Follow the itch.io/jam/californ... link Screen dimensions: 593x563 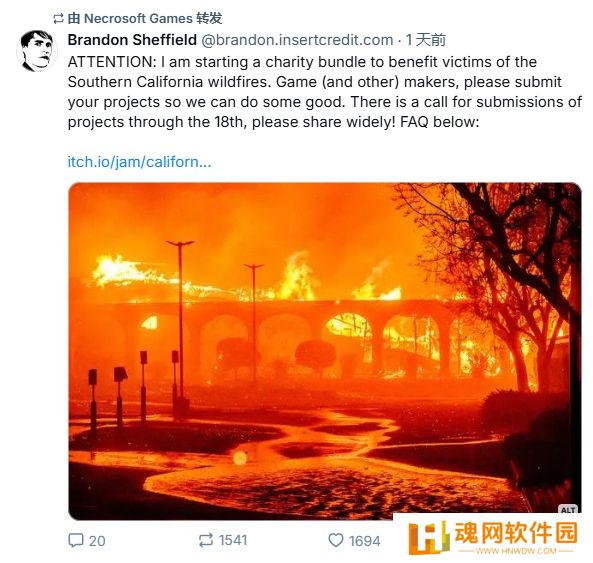tap(139, 162)
